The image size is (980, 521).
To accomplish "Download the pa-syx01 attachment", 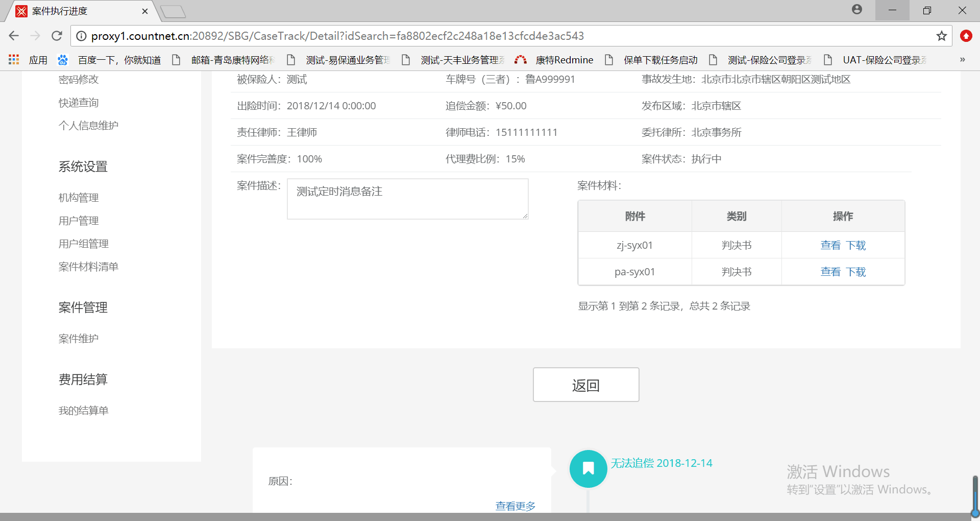I will click(856, 272).
